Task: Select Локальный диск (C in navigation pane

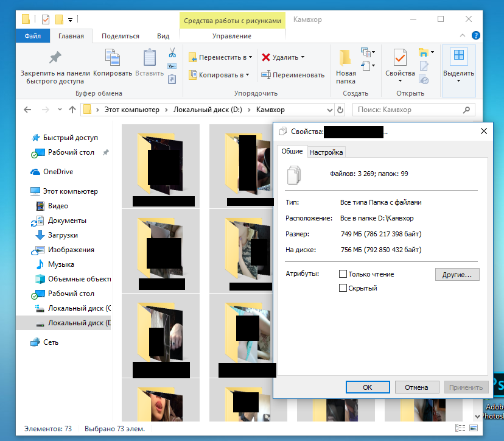Action: tap(73, 308)
